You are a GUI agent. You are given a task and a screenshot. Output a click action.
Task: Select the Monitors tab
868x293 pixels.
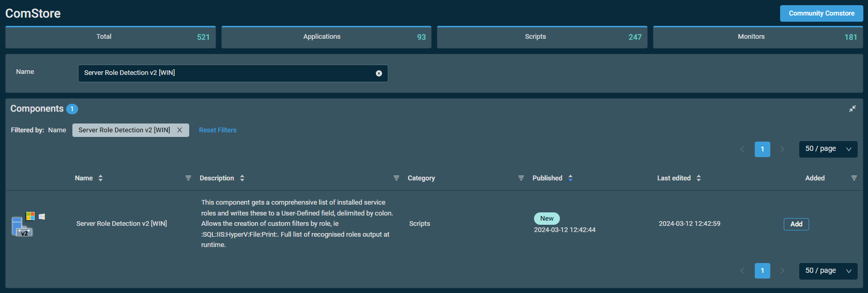758,37
